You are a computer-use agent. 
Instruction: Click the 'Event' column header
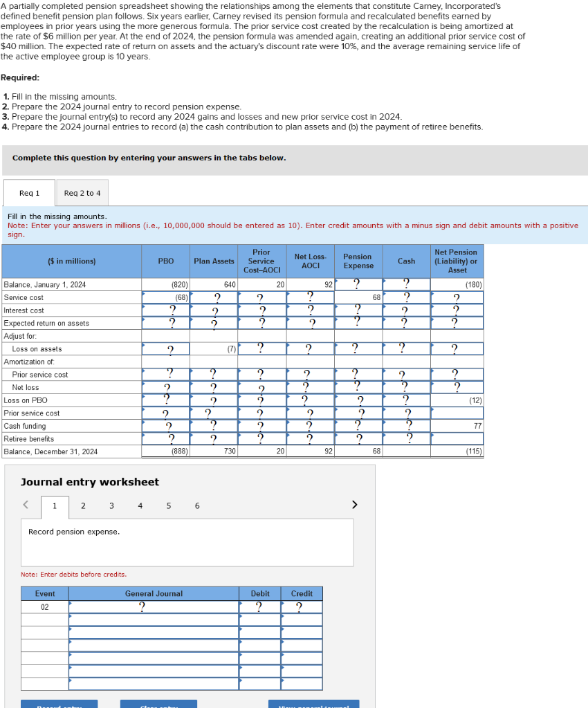45,593
